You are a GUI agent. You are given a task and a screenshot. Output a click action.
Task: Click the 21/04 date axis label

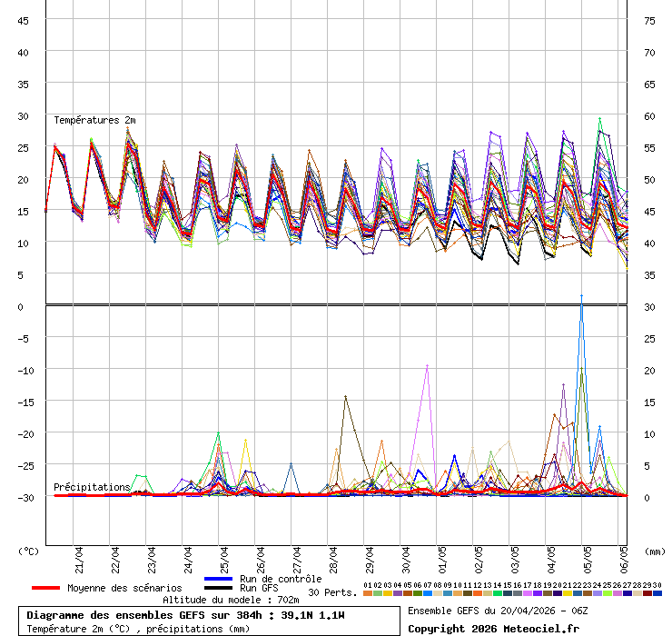coord(78,556)
